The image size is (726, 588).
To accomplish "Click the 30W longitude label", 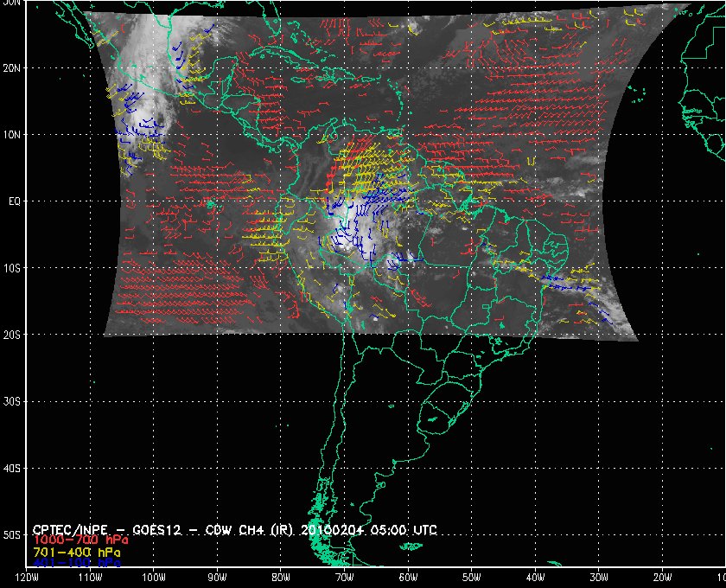I will click(x=599, y=578).
